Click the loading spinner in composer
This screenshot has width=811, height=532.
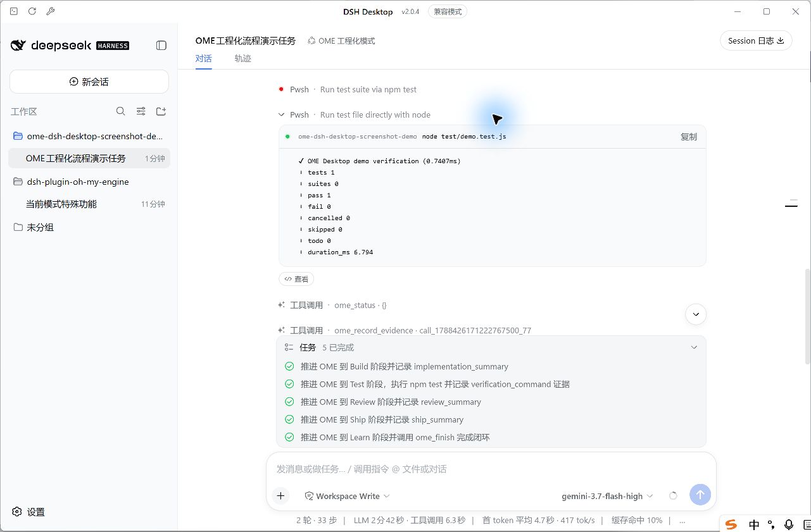pyautogui.click(x=673, y=496)
